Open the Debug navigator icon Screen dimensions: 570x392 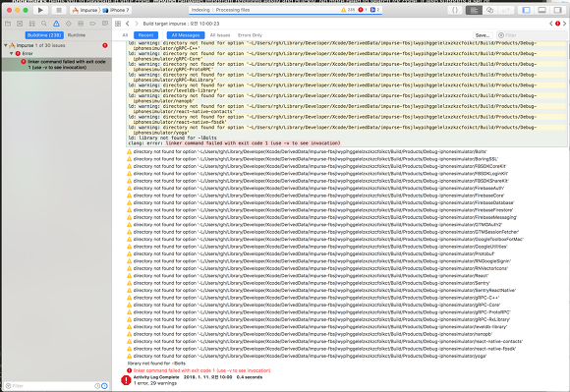81,24
